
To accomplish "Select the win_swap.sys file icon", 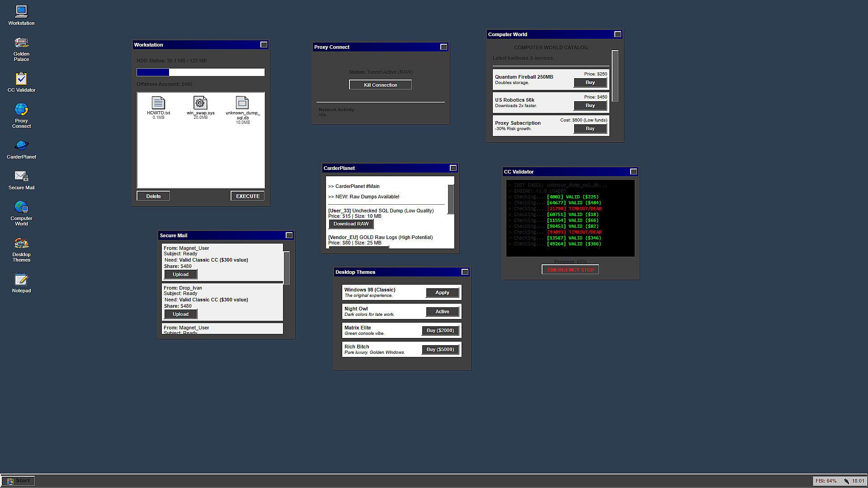I will point(200,103).
